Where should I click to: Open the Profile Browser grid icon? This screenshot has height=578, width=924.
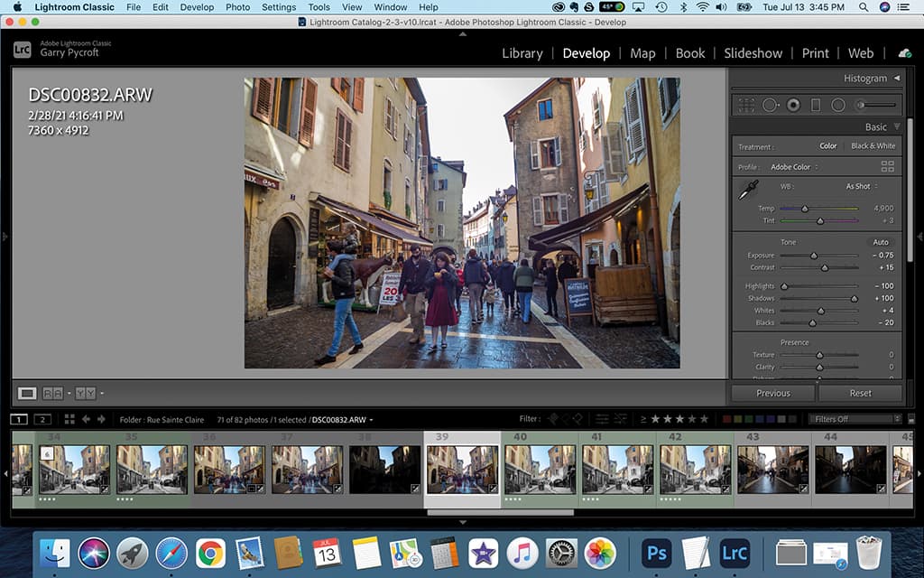tap(888, 166)
